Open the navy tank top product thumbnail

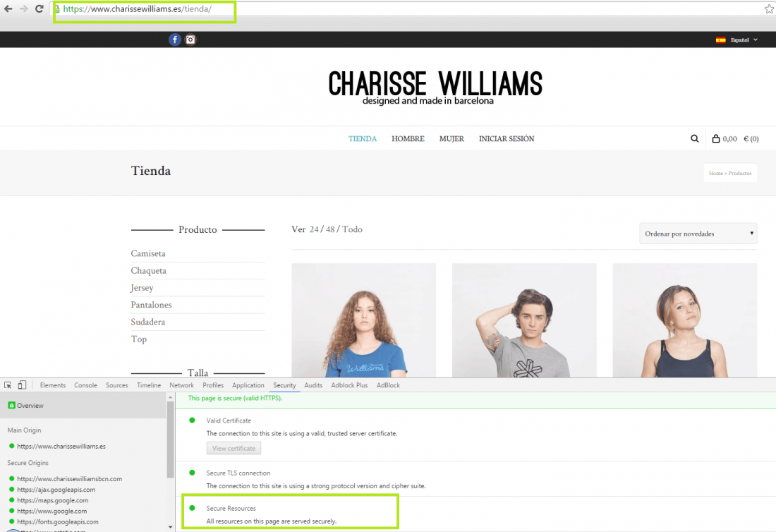684,321
